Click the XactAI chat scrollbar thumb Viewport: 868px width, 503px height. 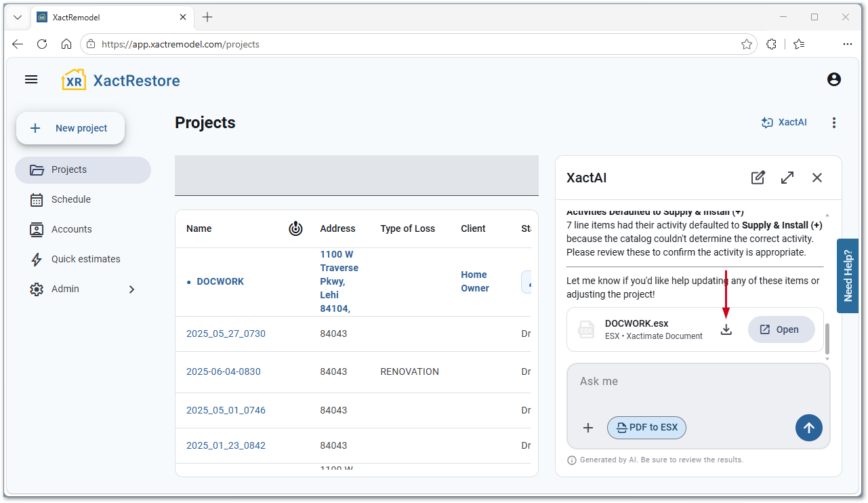[x=827, y=338]
